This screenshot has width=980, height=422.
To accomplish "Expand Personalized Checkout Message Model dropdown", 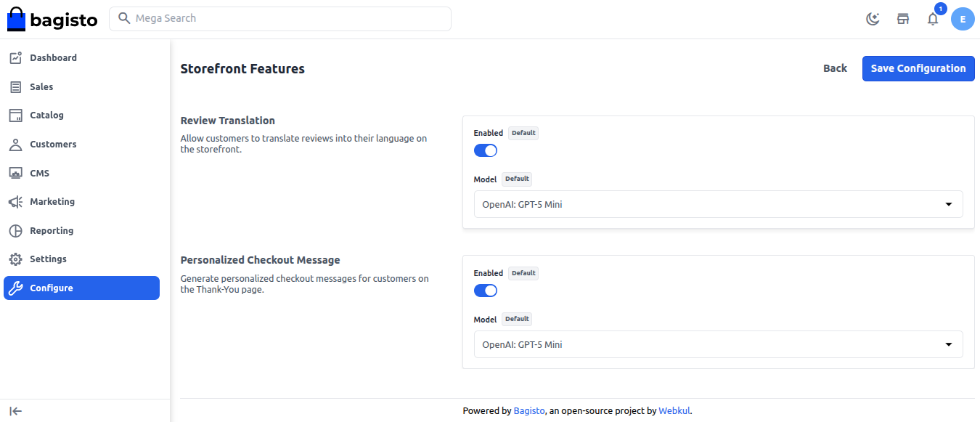I will point(718,345).
